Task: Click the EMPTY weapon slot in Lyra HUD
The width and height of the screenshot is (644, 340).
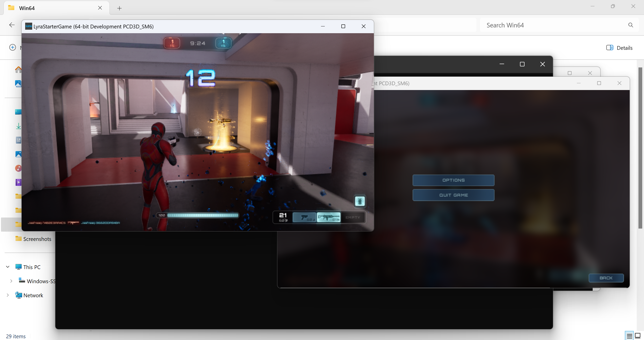Action: [x=353, y=218]
